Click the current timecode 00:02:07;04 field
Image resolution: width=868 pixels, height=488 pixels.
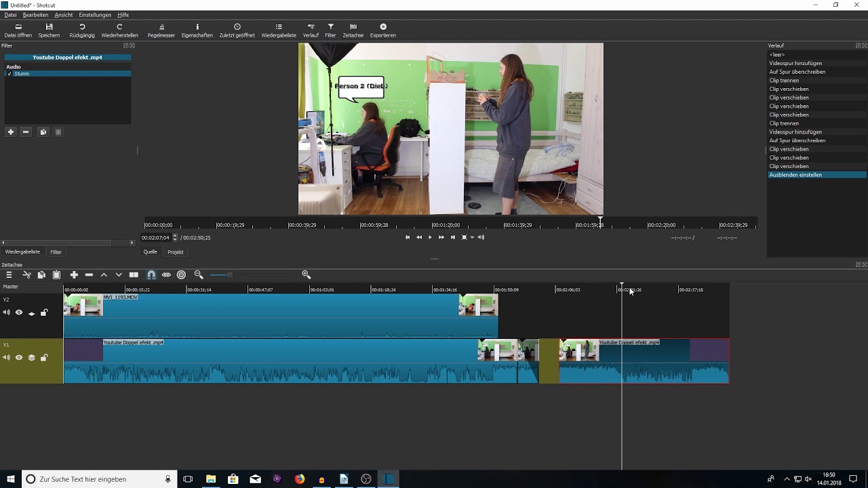click(x=156, y=238)
